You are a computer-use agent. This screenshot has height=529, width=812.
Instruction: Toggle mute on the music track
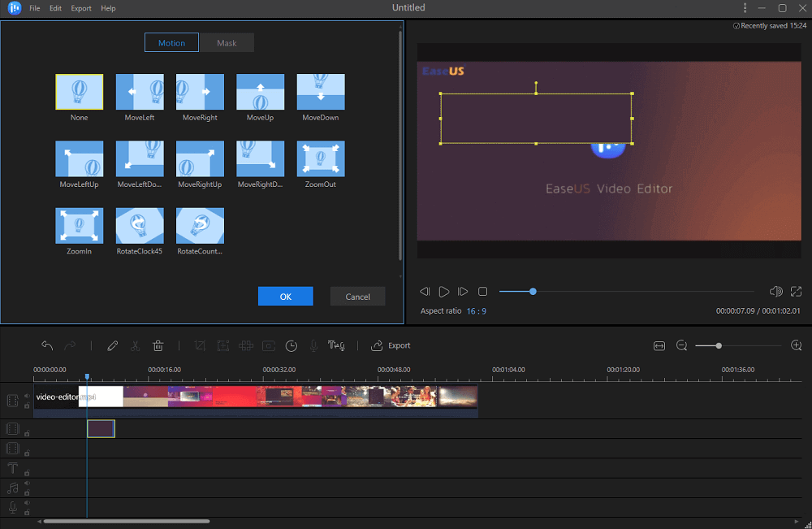pos(26,483)
